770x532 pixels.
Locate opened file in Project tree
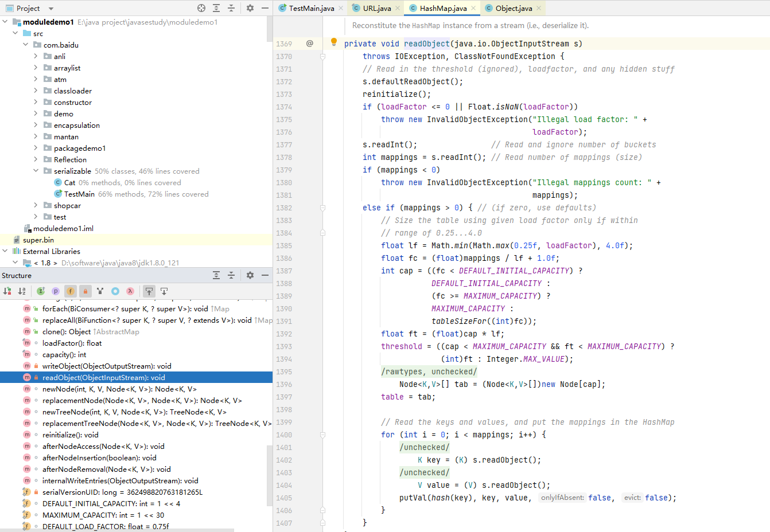click(201, 8)
